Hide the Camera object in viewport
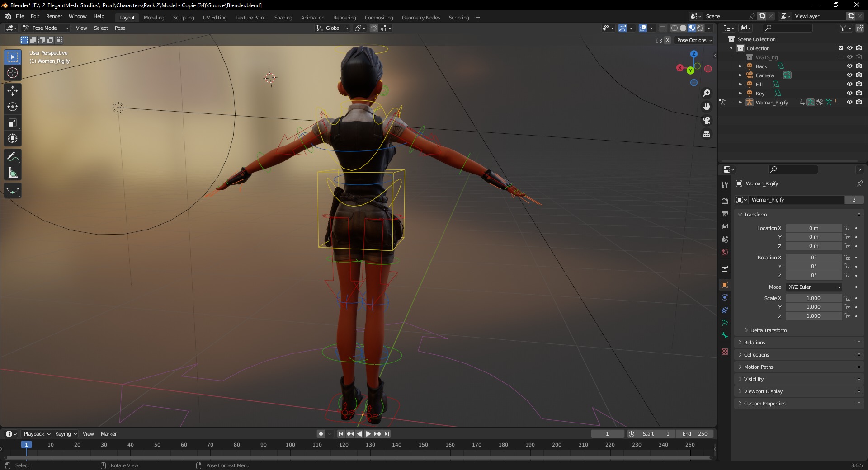This screenshot has height=470, width=868. tap(849, 75)
